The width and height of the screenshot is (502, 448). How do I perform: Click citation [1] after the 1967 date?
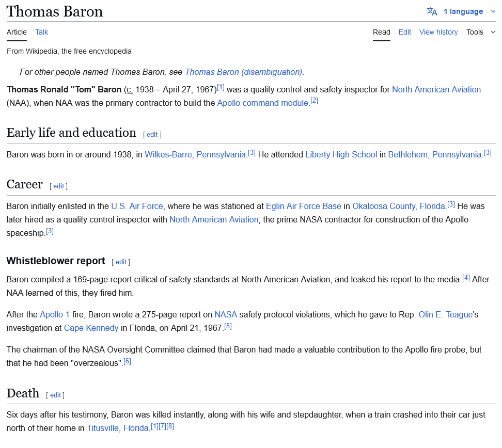coord(221,87)
